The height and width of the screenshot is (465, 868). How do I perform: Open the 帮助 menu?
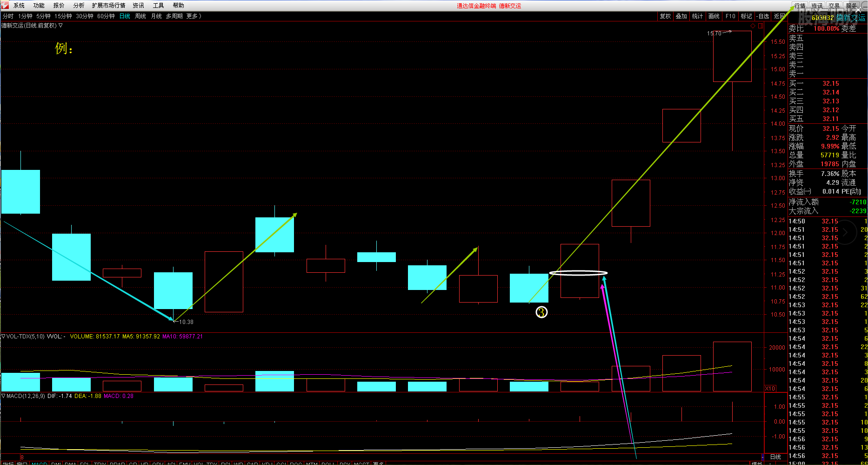[179, 6]
